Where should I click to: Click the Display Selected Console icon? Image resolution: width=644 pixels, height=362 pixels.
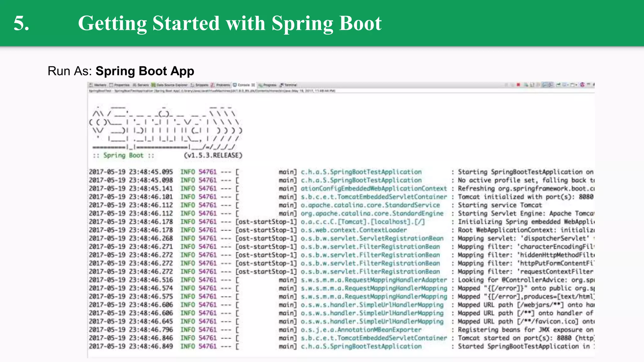click(x=564, y=85)
